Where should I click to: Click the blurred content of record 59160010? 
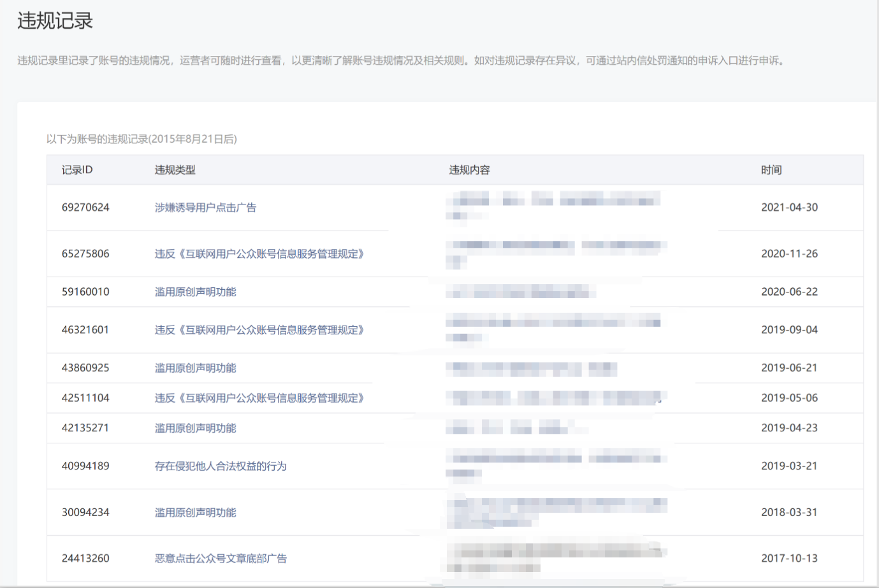click(x=519, y=292)
